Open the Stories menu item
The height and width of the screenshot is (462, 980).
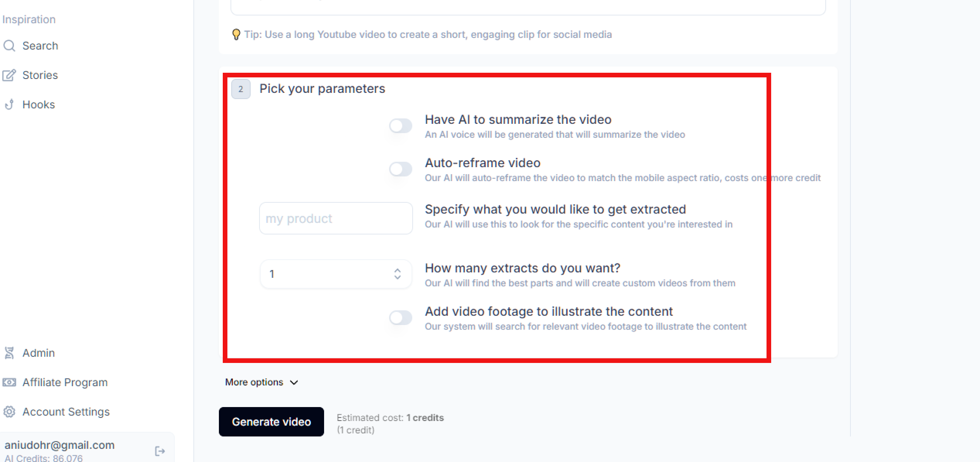[x=40, y=75]
